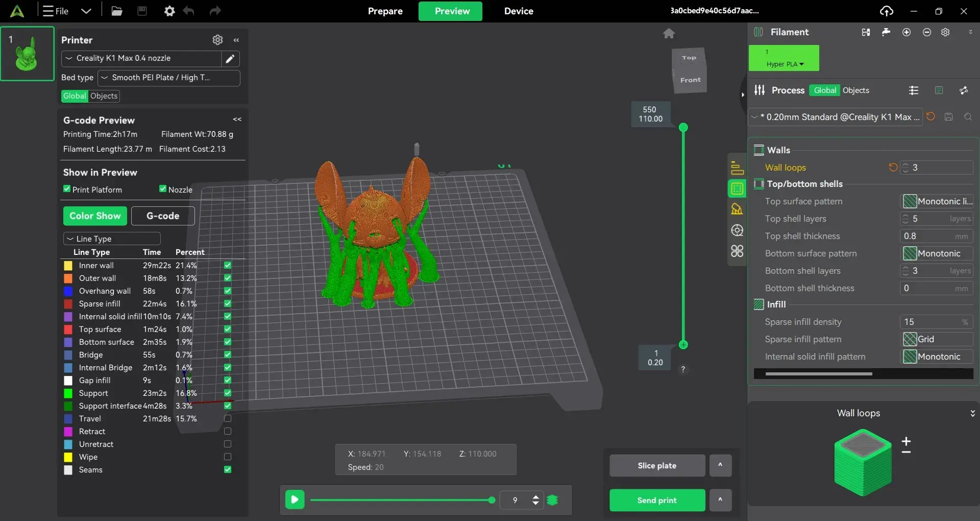Click the top handle of layer slider

683,127
